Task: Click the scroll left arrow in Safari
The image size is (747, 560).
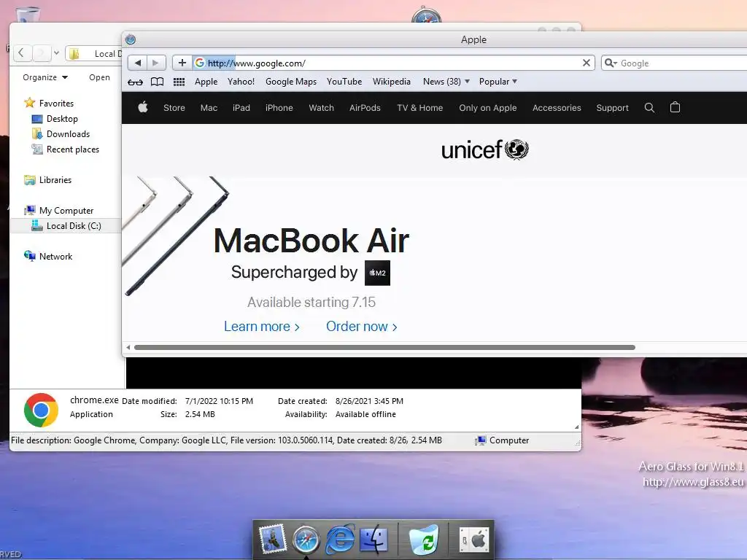Action: (128, 347)
